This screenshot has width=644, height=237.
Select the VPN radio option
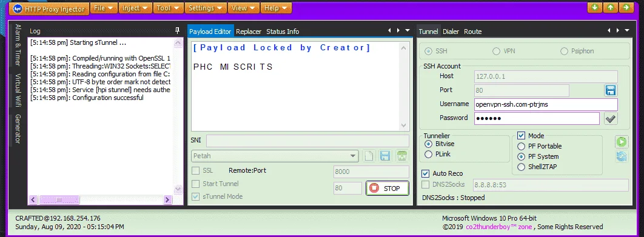pos(496,52)
